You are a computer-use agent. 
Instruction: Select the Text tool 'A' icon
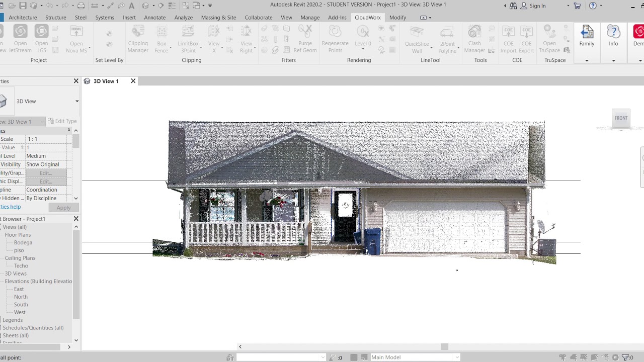pos(131,6)
